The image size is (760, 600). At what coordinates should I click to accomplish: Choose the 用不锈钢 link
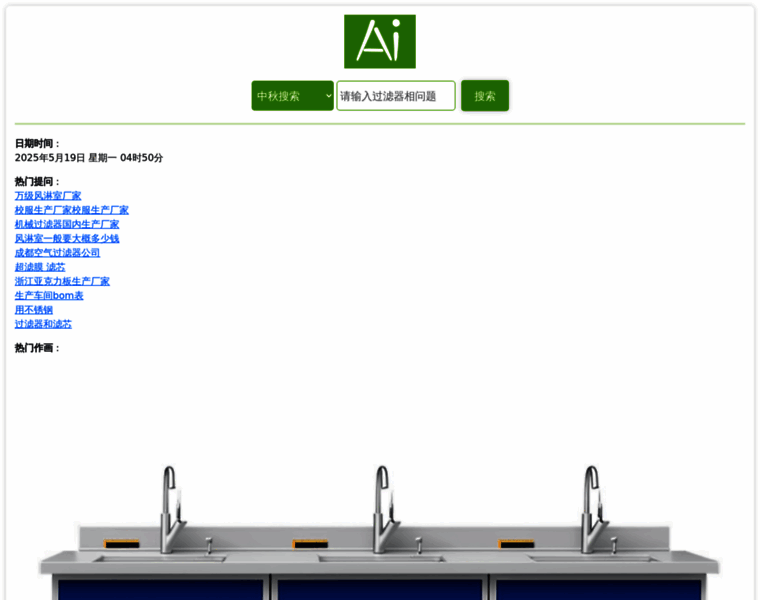tap(33, 310)
